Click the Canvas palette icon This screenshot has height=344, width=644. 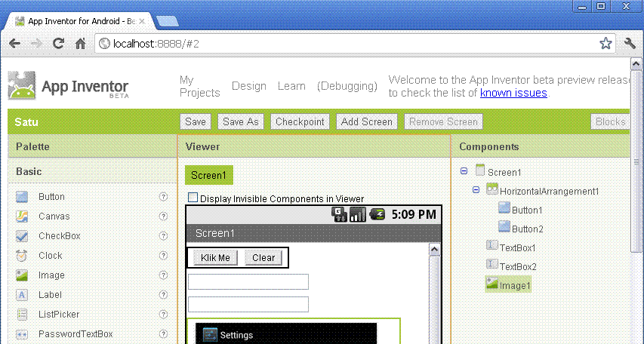(22, 217)
